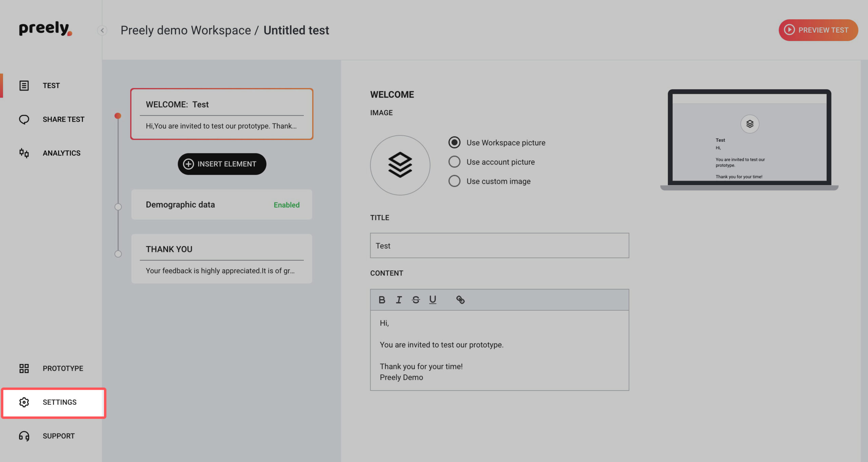Screen dimensions: 868x462
Task: Insert a link using the chain icon
Action: 460,300
